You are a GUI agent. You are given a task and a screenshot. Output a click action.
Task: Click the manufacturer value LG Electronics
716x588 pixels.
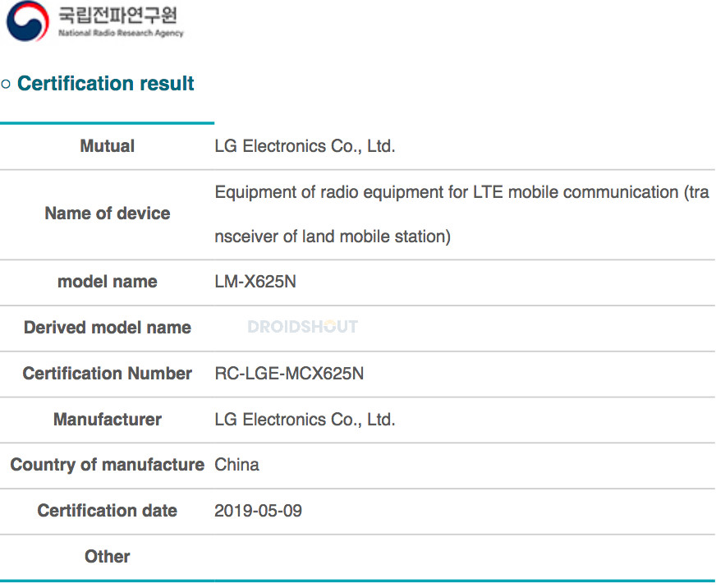click(305, 420)
